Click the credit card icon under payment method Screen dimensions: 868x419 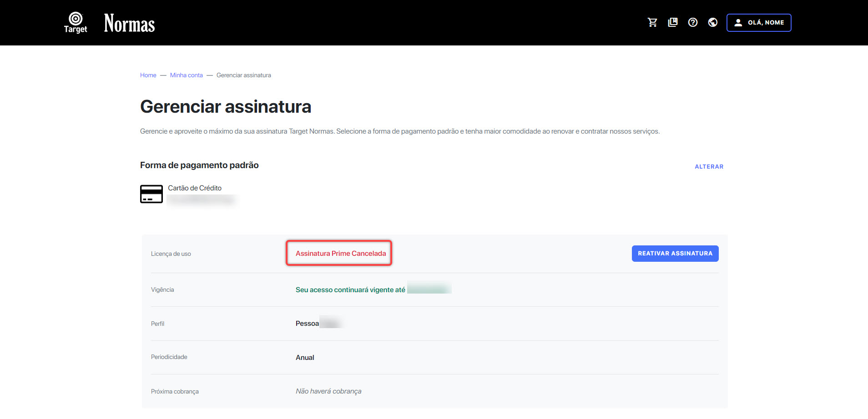(151, 194)
